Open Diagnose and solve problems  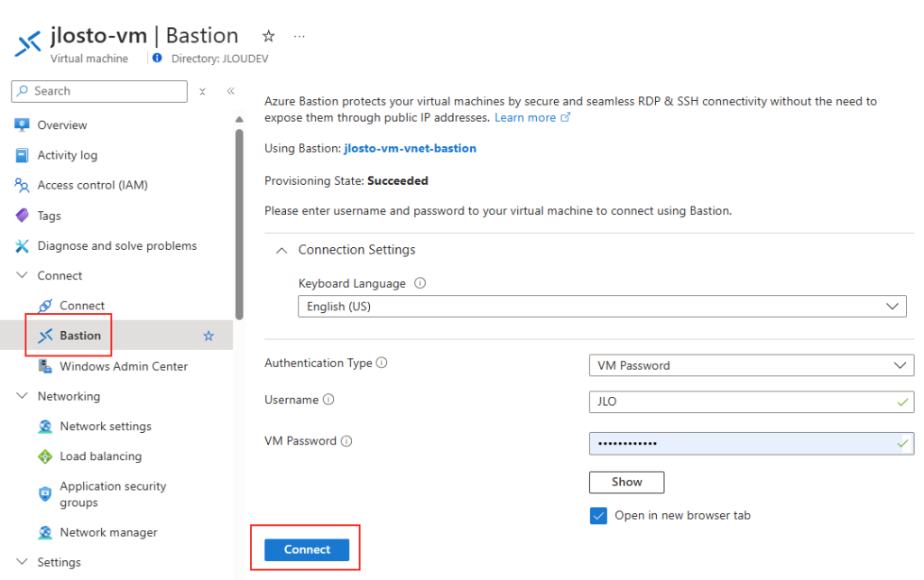[116, 245]
